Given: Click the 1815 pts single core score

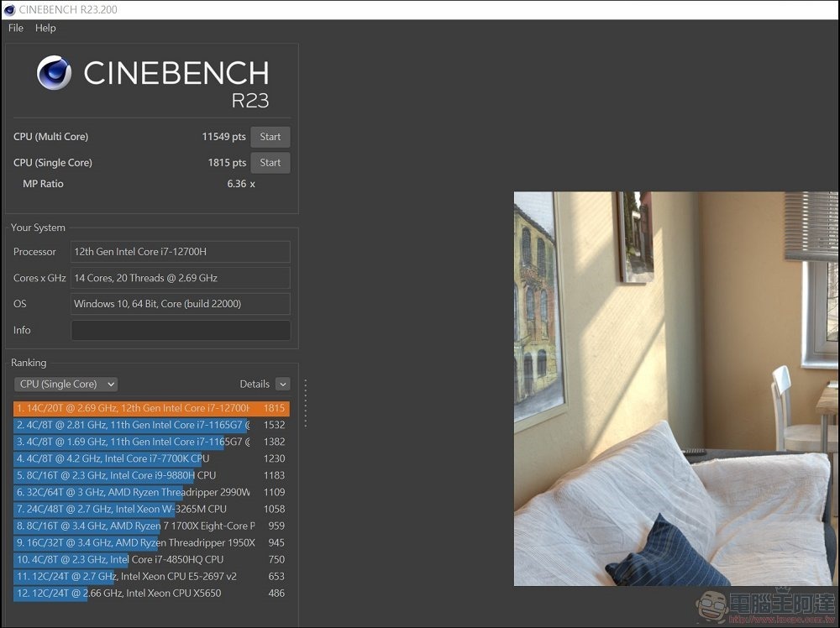Looking at the screenshot, I should point(227,163).
